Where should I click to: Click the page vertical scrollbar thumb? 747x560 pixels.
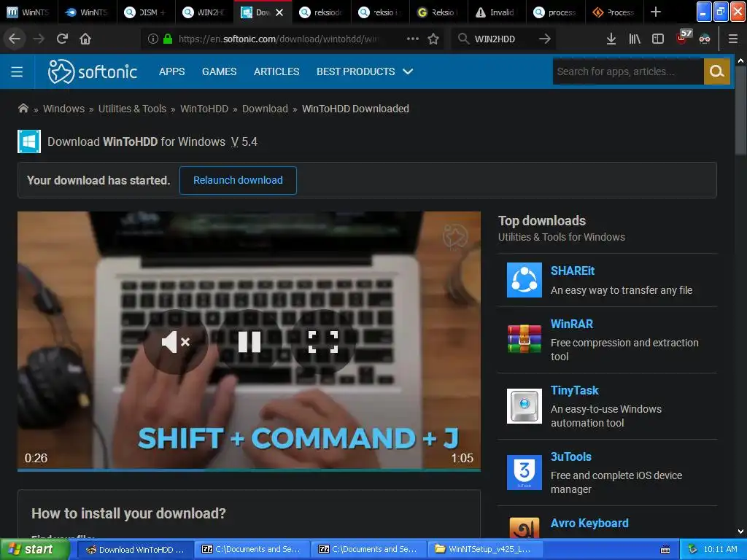[x=740, y=109]
